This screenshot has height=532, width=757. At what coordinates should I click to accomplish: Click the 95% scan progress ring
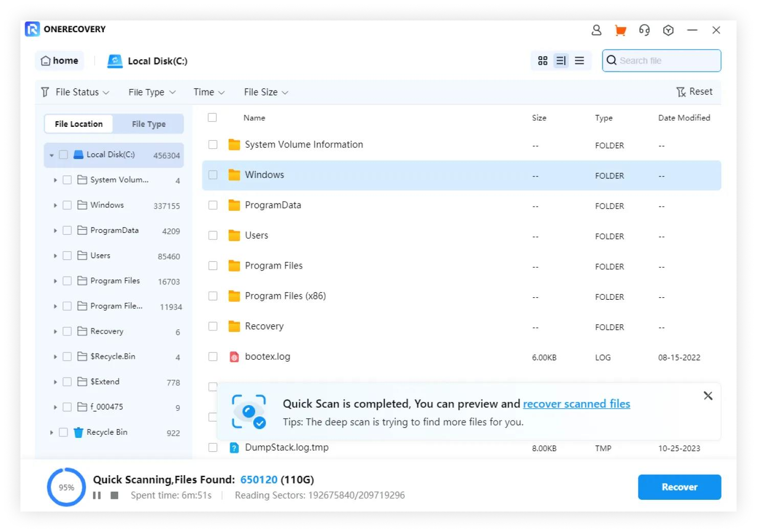coord(66,487)
